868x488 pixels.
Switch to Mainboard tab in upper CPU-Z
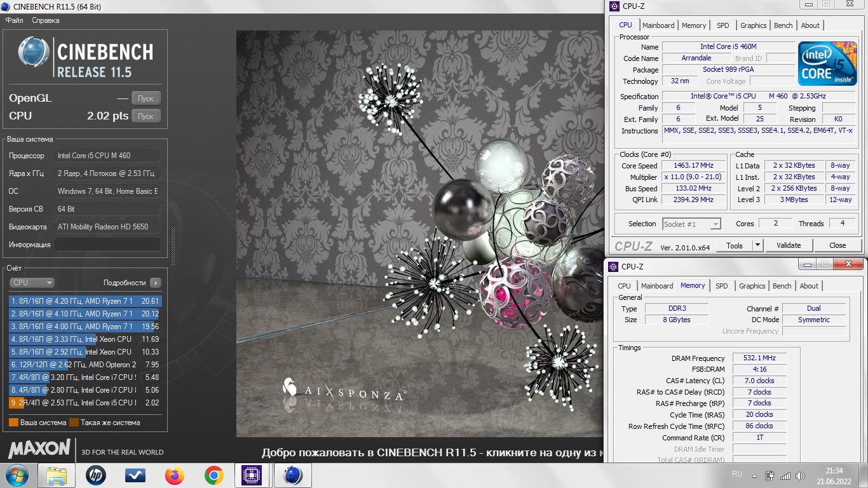658,25
